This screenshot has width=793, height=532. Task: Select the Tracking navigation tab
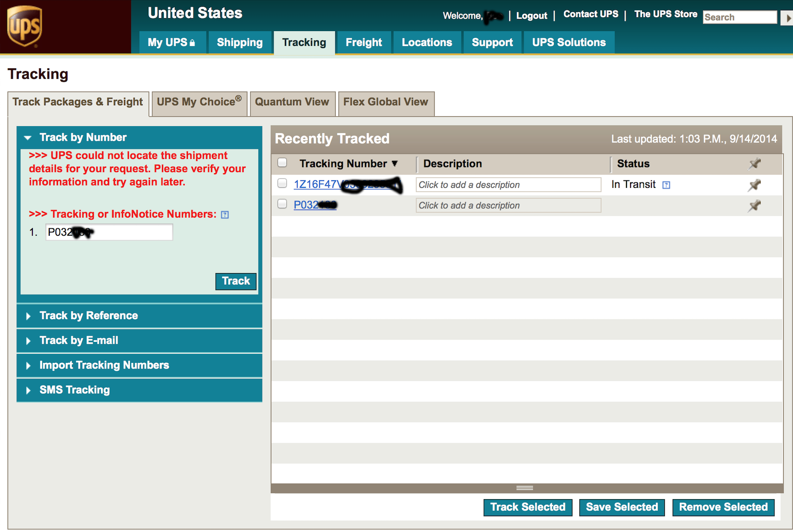tap(304, 43)
